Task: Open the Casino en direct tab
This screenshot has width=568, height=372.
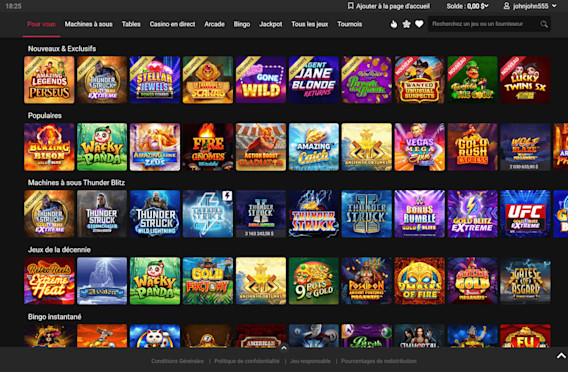Action: point(172,24)
